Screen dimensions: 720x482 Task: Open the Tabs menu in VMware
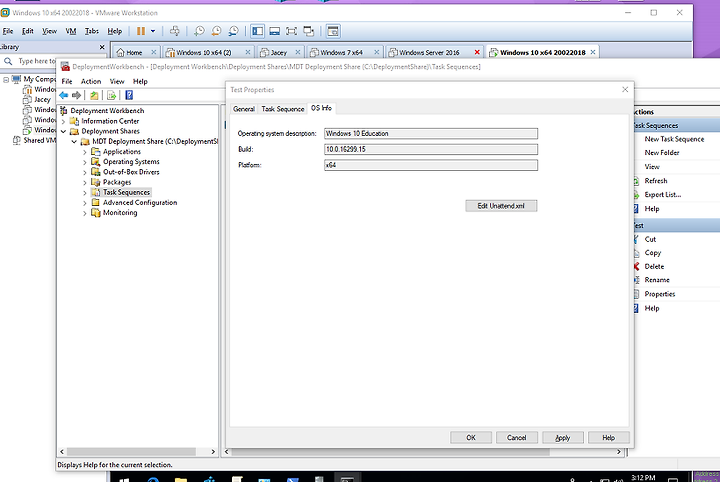pos(92,31)
